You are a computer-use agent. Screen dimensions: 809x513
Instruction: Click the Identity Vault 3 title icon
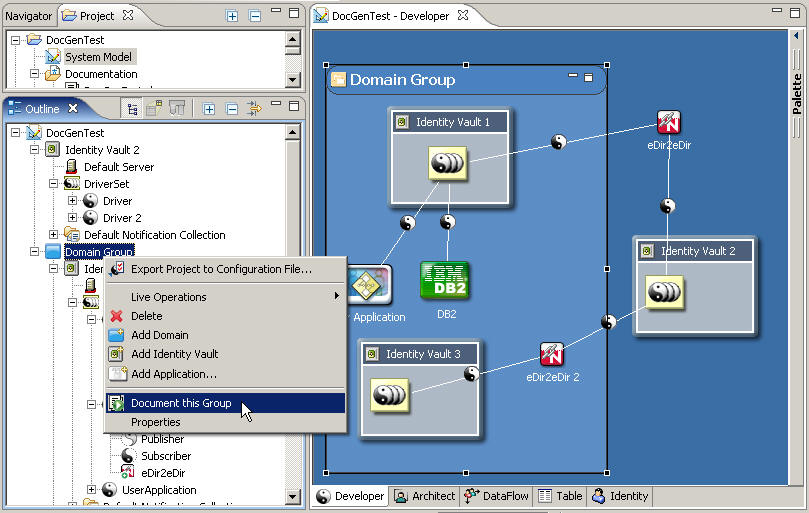[x=371, y=354]
